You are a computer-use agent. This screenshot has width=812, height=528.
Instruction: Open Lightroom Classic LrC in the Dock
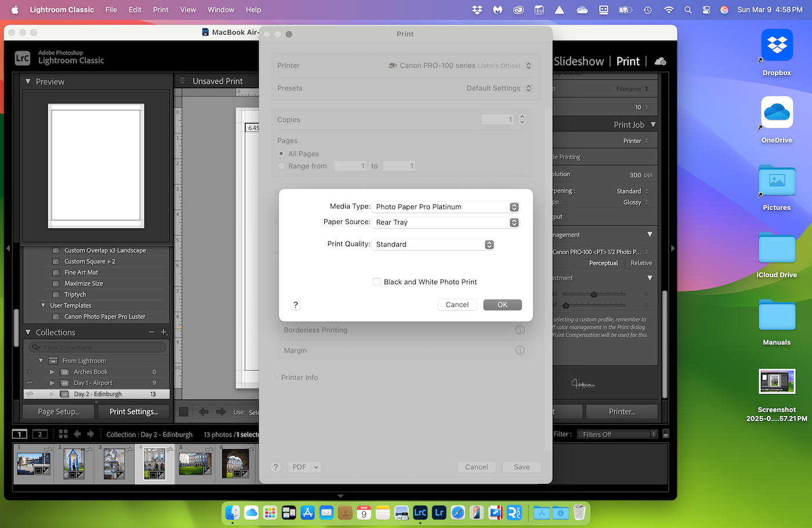click(x=420, y=512)
